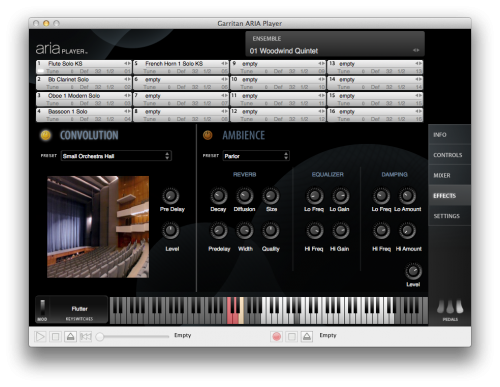Click the Damping Lo Amount knob
This screenshot has height=387, width=500.
click(407, 196)
